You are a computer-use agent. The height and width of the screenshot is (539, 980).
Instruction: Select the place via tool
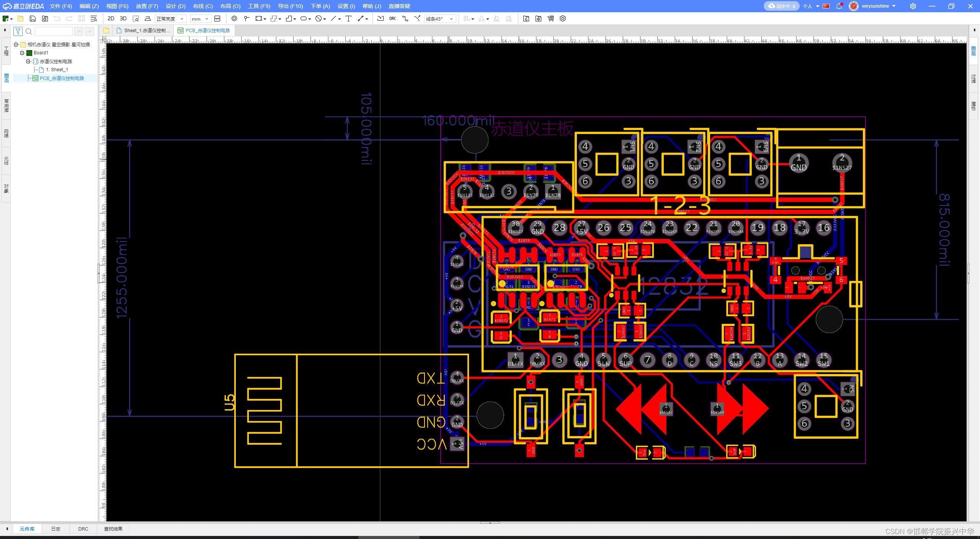[234, 18]
